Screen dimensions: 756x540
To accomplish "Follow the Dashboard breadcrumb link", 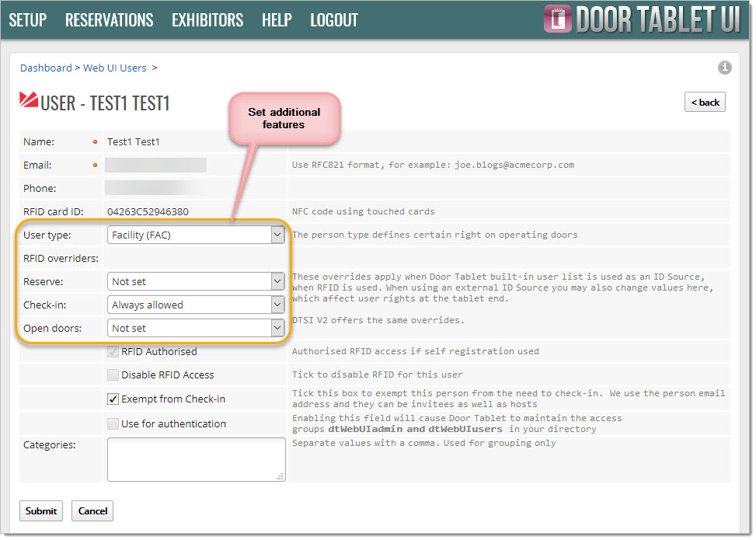I will click(x=46, y=68).
